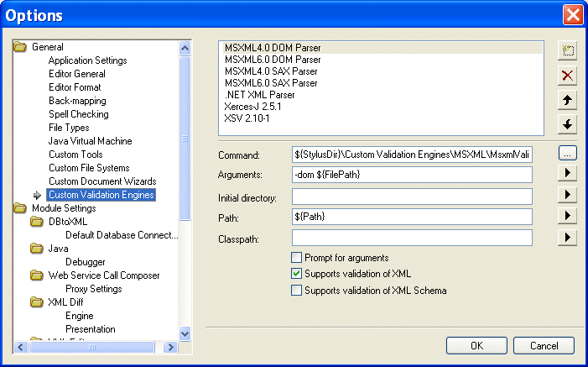Click the General folder icon
This screenshot has width=588, height=367.
pyautogui.click(x=20, y=47)
